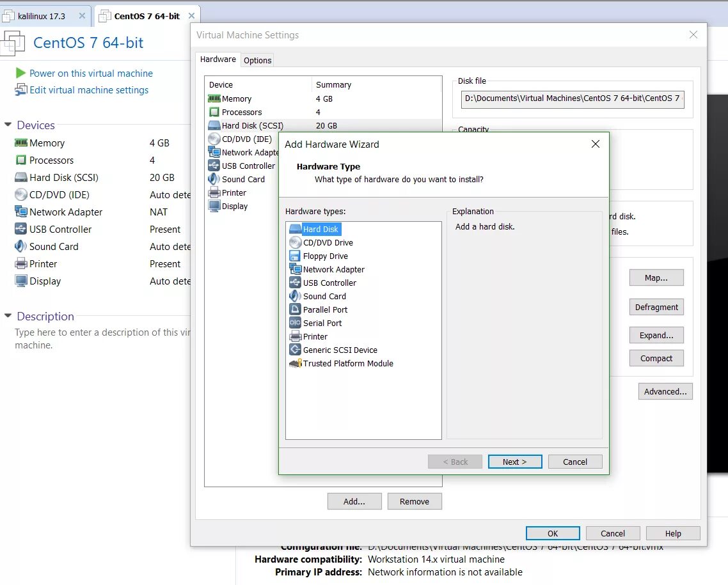The width and height of the screenshot is (728, 585).
Task: Collapse the Description section
Action: (x=8, y=315)
